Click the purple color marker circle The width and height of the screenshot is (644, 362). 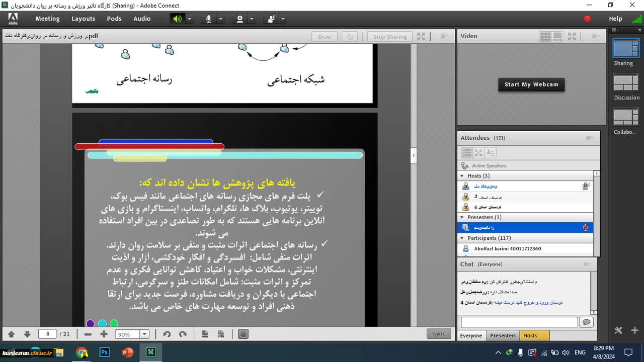pyautogui.click(x=90, y=323)
